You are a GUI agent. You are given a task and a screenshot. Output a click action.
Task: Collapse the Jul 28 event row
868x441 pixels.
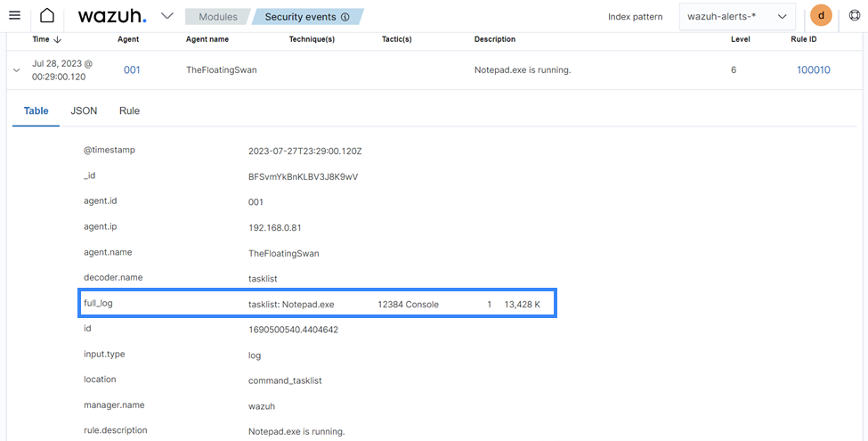[x=16, y=70]
